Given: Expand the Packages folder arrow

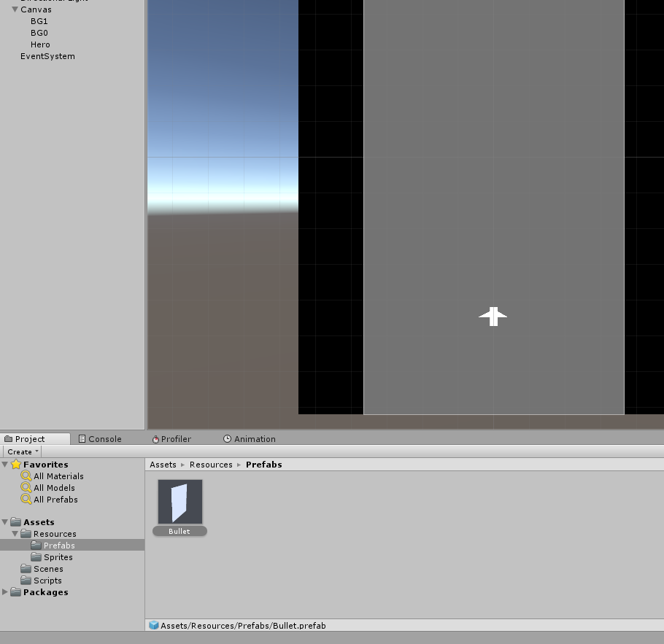Looking at the screenshot, I should [x=5, y=592].
